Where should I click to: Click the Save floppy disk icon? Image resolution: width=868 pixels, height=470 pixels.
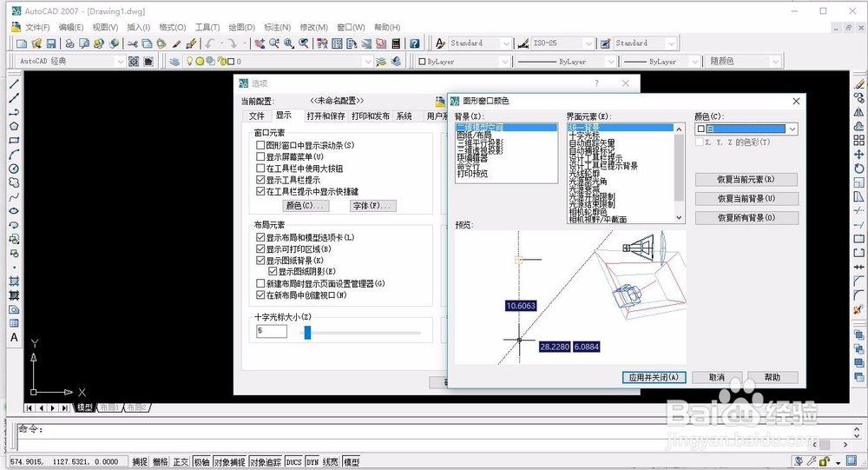tap(51, 43)
